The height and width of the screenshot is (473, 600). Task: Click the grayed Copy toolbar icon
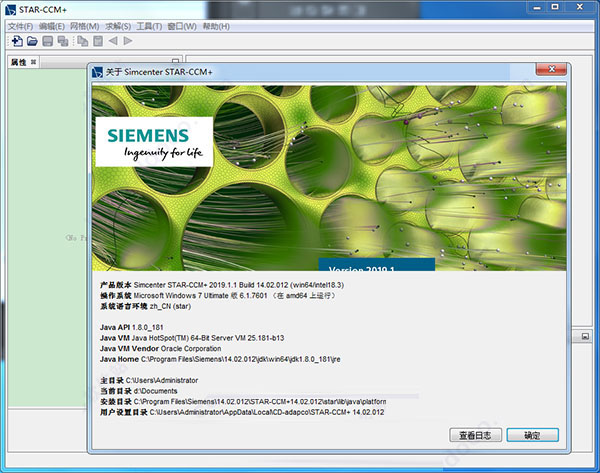coord(82,41)
